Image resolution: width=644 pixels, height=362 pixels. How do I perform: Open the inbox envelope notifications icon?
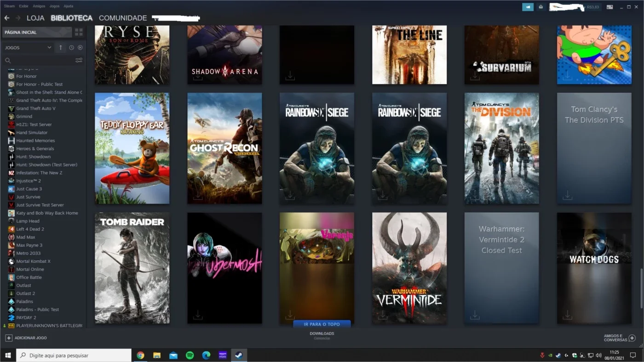(541, 7)
